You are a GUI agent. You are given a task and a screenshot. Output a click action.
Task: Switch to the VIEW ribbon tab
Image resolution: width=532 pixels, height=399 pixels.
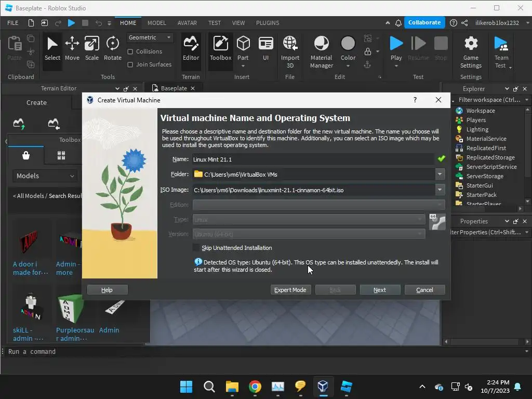pyautogui.click(x=238, y=23)
